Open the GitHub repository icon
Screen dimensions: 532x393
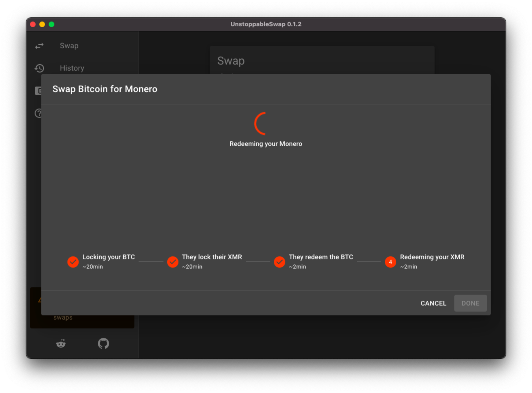(103, 343)
